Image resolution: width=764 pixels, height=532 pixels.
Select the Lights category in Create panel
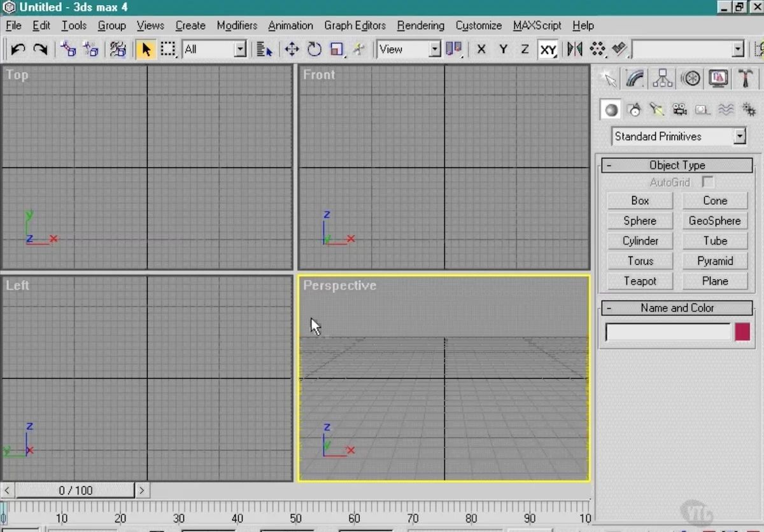tap(656, 109)
